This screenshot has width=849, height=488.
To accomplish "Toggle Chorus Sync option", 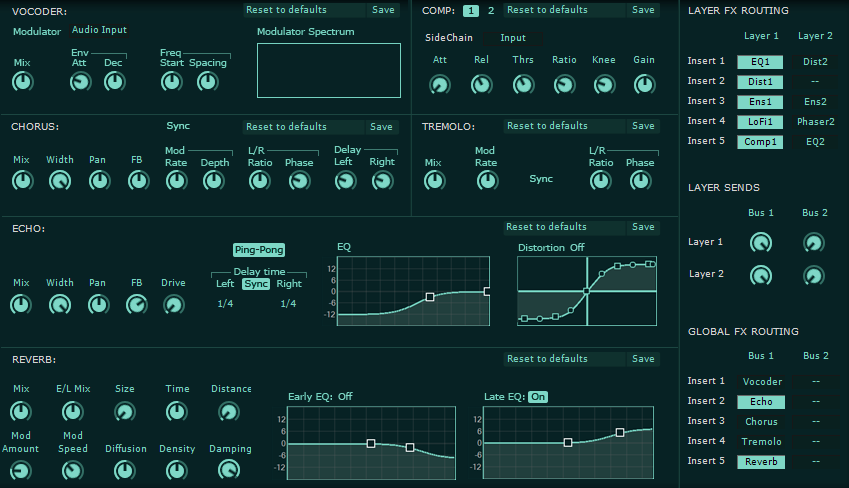I will [178, 126].
